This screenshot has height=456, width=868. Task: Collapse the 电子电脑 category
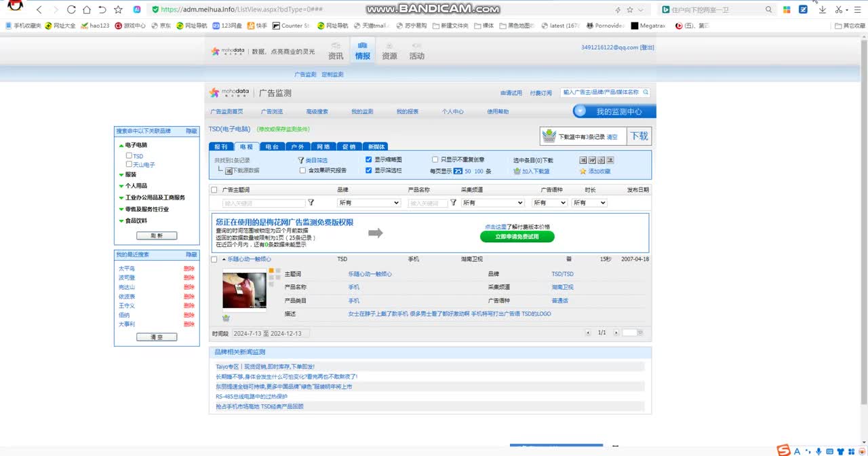point(121,145)
